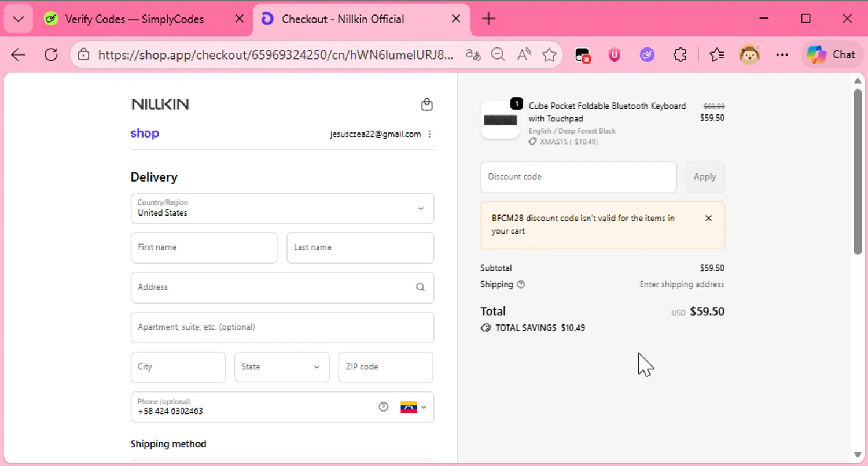Click the keyboard product thumbnail
This screenshot has height=466, width=868.
(x=501, y=120)
